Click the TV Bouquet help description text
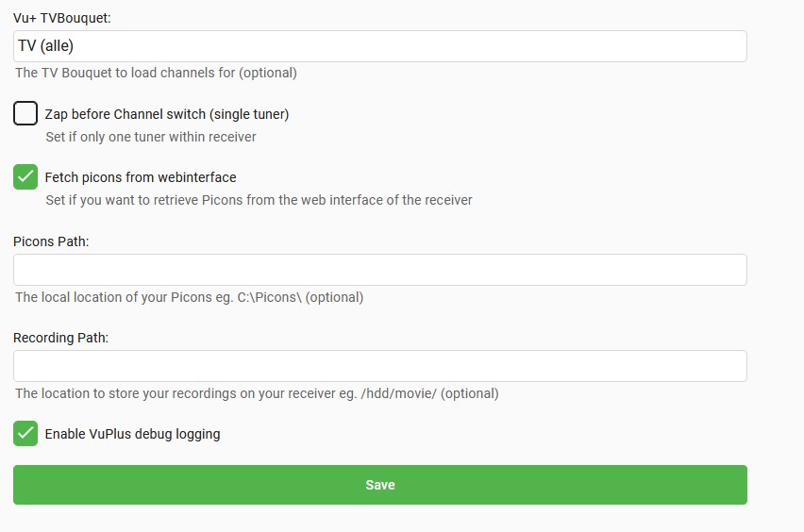The width and height of the screenshot is (804, 532). (x=156, y=73)
